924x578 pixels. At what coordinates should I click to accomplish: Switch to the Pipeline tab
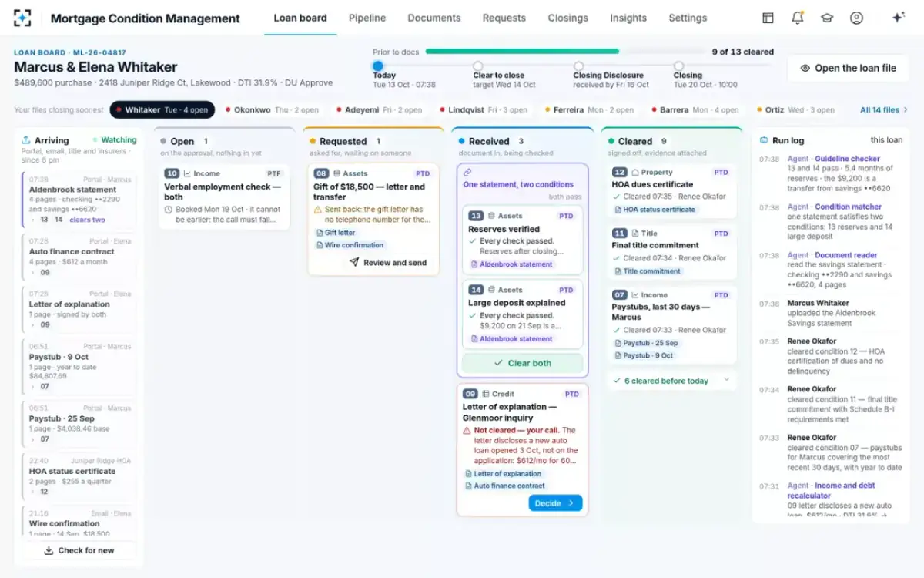pyautogui.click(x=367, y=18)
